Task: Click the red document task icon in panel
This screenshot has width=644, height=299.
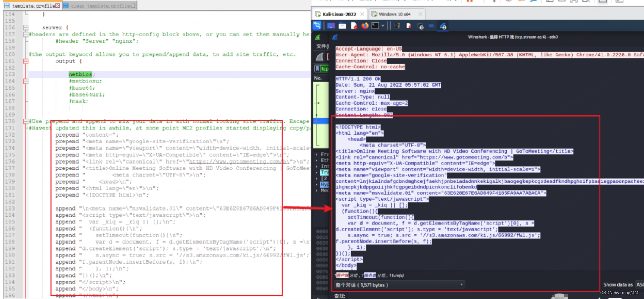Action: (x=408, y=26)
